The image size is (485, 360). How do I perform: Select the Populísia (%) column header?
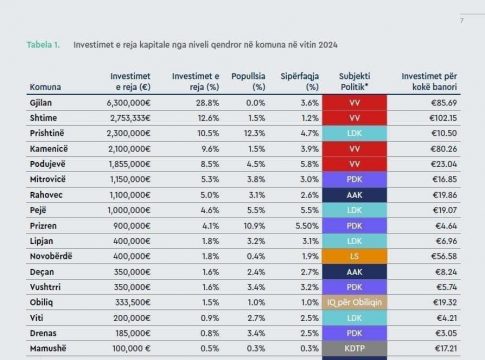point(248,81)
